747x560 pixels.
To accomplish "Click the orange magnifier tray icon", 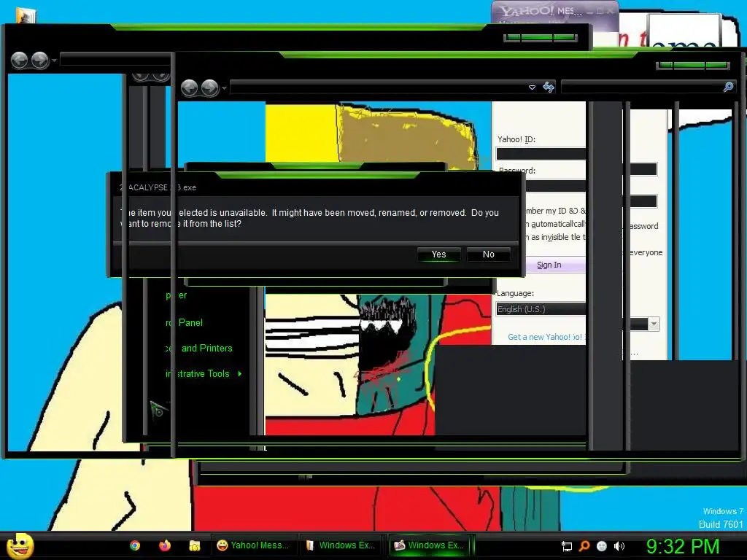I will (584, 546).
